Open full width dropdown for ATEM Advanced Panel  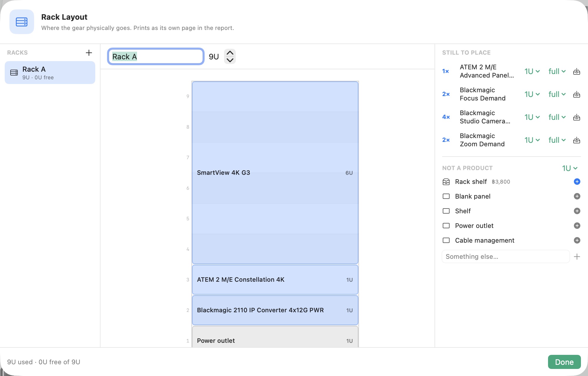[x=557, y=71]
